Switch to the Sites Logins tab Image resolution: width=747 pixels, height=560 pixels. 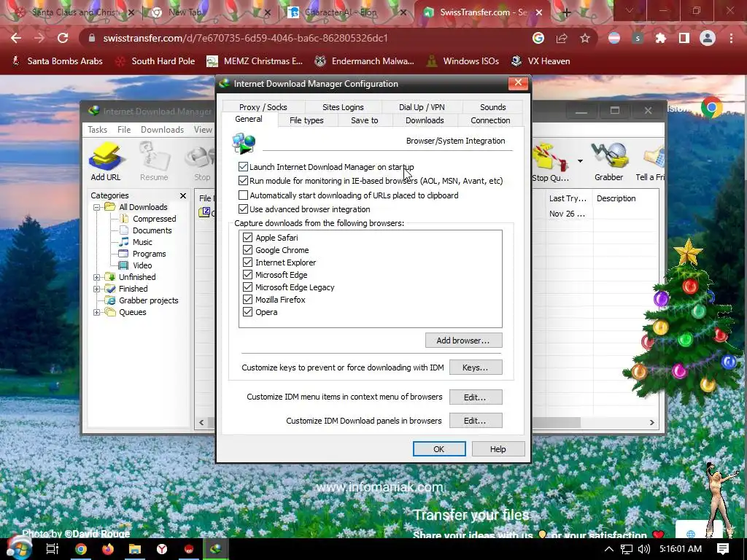(343, 107)
